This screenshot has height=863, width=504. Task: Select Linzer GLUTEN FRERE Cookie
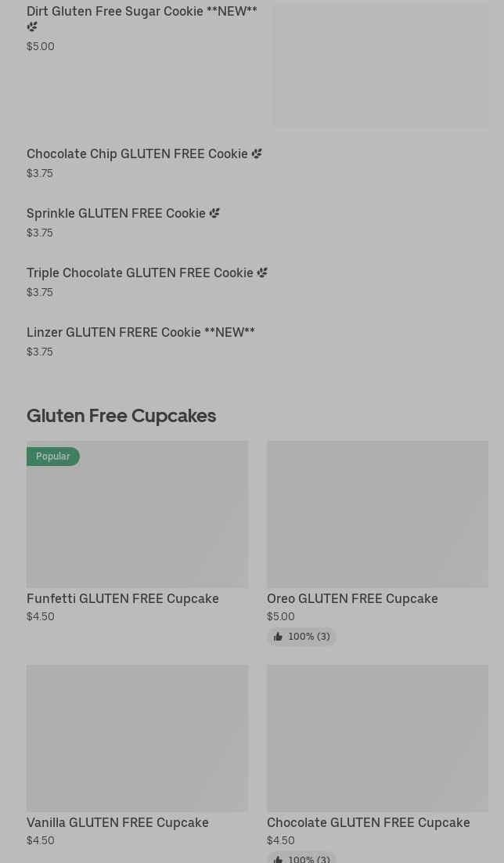[141, 333]
